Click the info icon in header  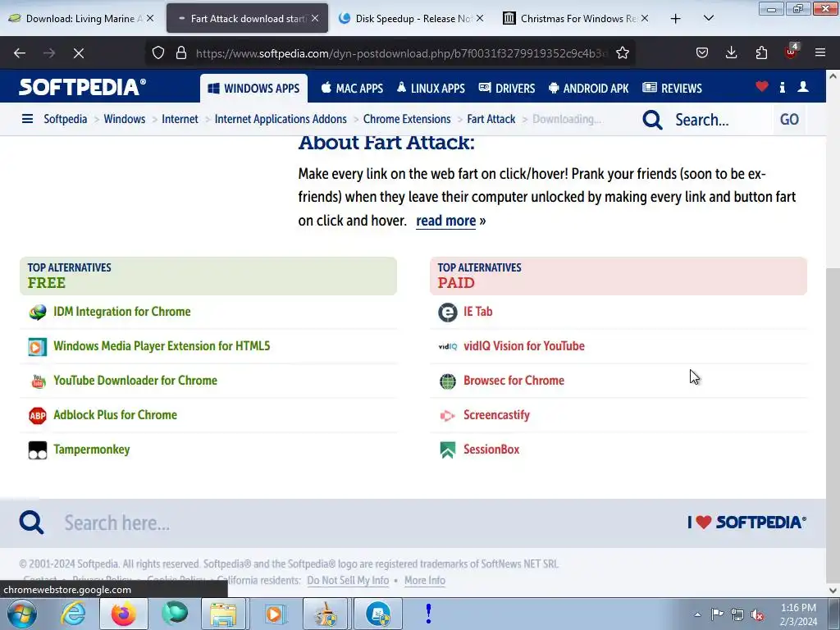pos(783,87)
